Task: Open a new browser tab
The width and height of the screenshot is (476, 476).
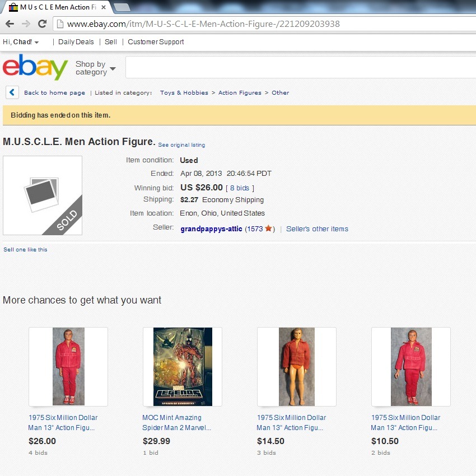Action: [x=122, y=7]
